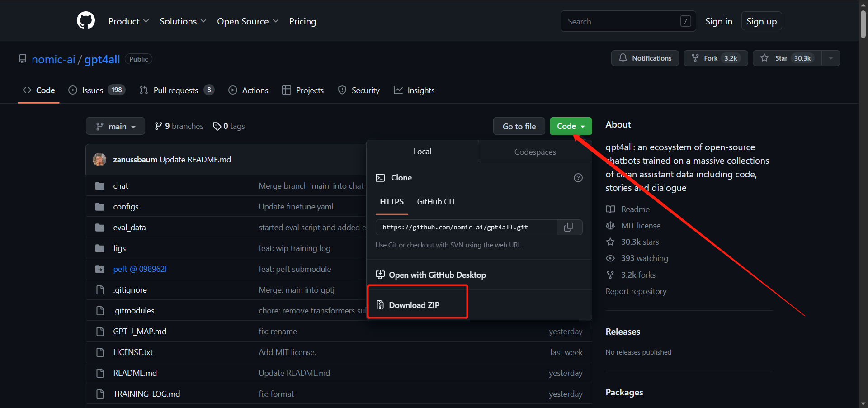Click zanussbaum's avatar image

pos(99,160)
